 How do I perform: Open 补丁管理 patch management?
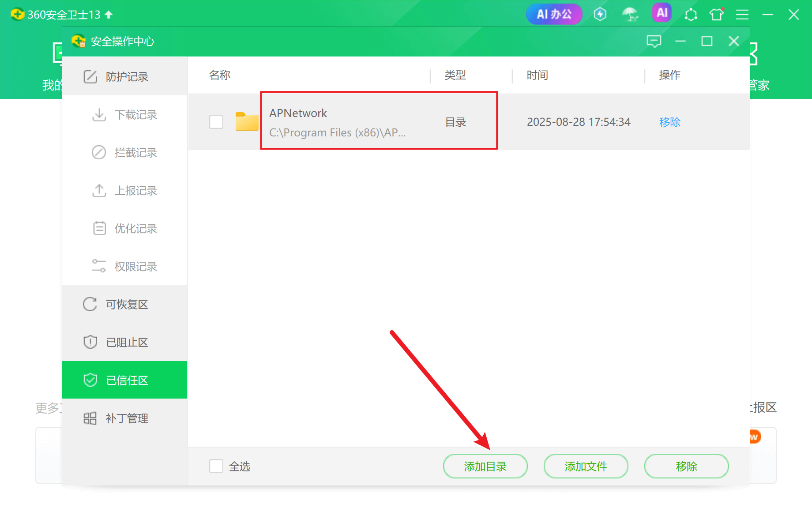127,418
